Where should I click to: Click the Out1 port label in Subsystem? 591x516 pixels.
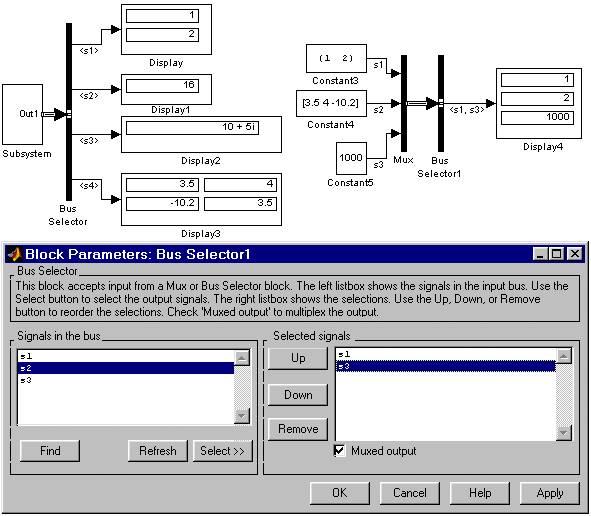coord(29,114)
